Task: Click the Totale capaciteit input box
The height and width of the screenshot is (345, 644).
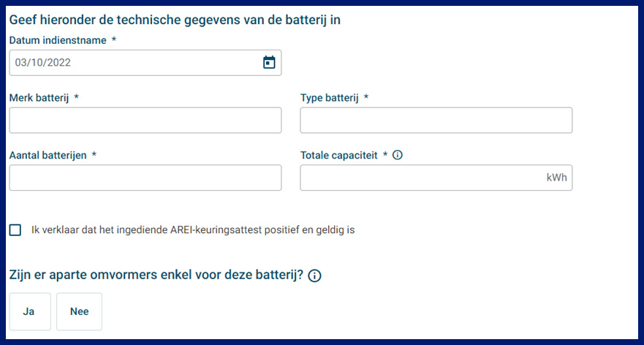Action: click(421, 178)
